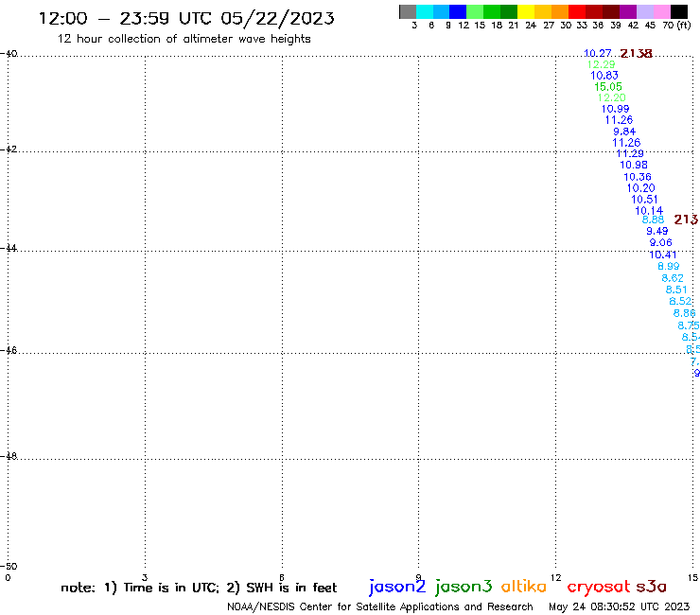
Task: Click the wave height value 8.75
Action: 689,325
